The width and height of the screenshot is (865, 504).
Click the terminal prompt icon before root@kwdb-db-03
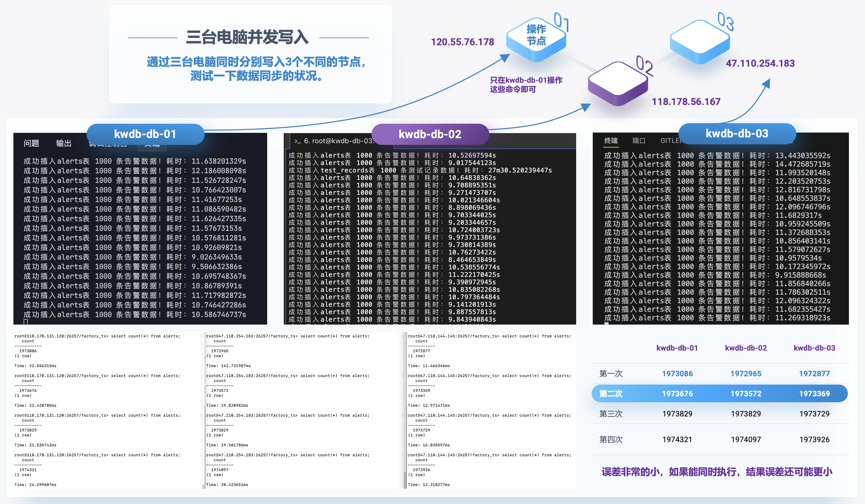click(x=297, y=141)
